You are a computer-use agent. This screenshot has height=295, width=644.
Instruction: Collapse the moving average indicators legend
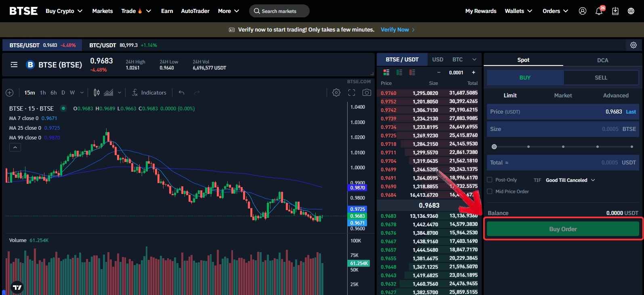[x=15, y=147]
